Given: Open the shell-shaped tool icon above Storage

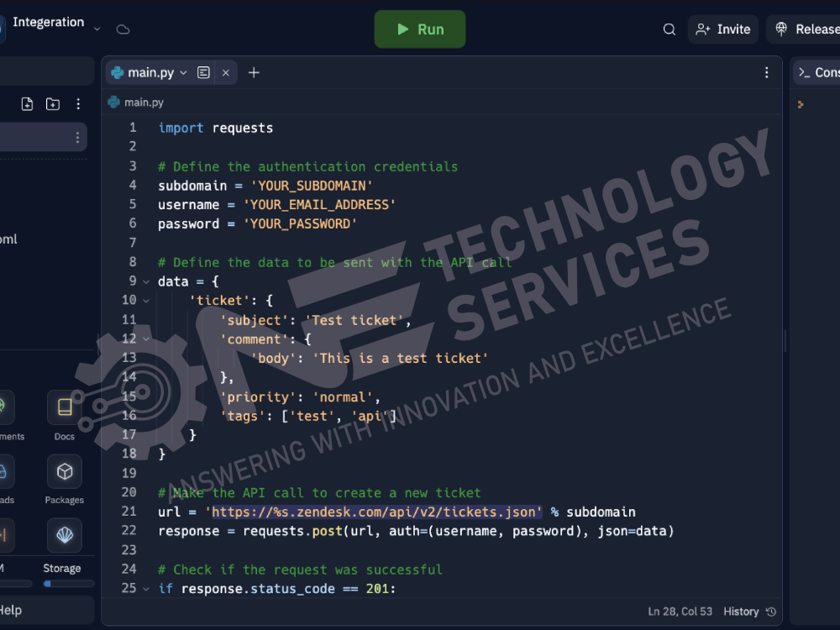Looking at the screenshot, I should [x=65, y=535].
